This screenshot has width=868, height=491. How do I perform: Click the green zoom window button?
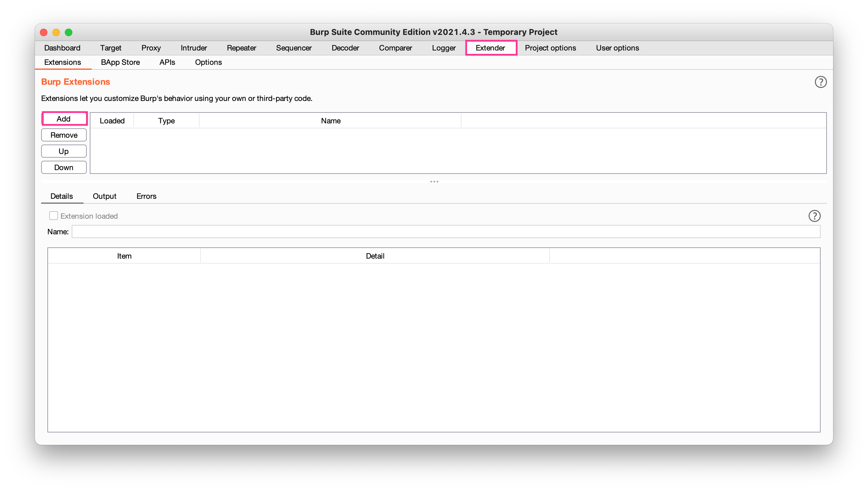69,32
